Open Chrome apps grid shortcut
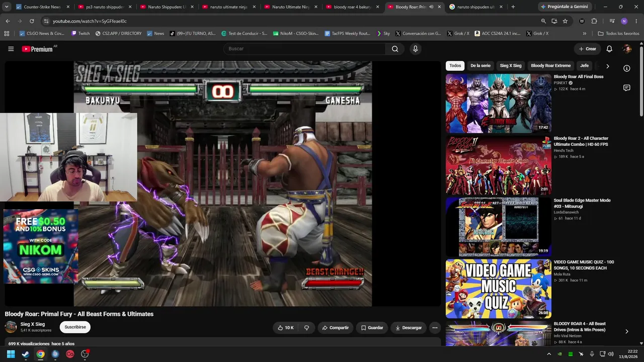The height and width of the screenshot is (362, 644). point(7,34)
